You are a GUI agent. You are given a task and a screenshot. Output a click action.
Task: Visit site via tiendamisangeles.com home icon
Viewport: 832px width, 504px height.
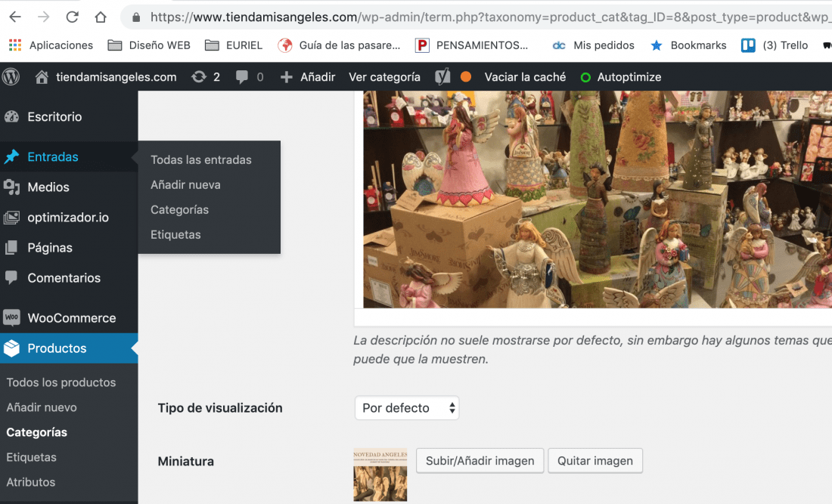[x=42, y=77]
